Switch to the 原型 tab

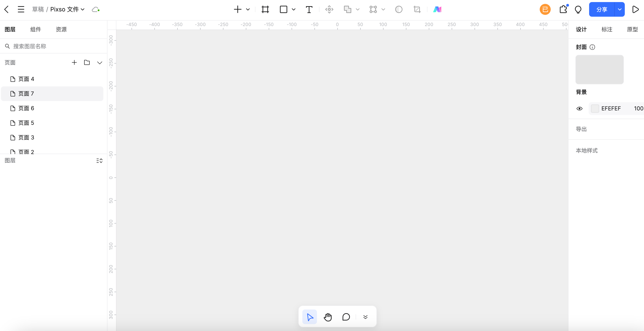(x=632, y=29)
